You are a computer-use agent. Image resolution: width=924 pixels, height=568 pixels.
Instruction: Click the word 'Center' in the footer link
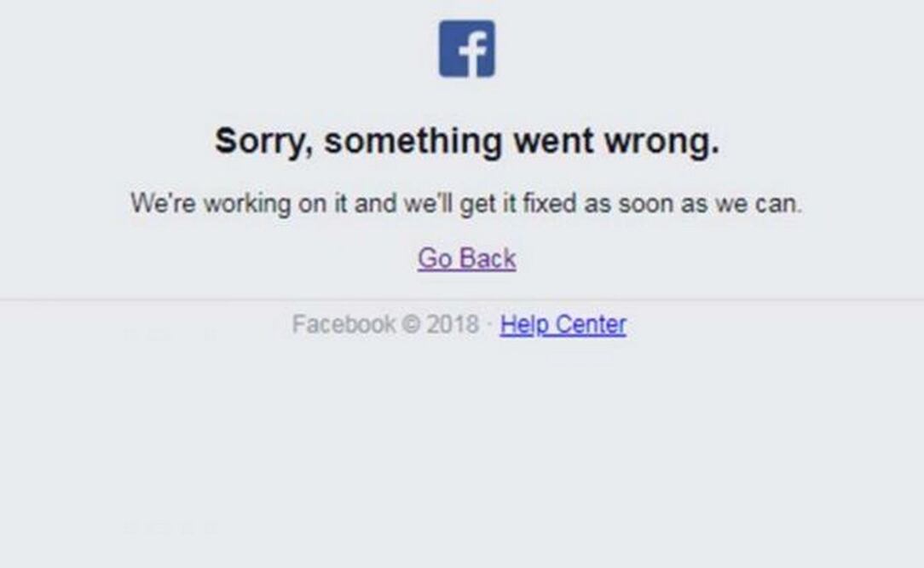coord(591,324)
